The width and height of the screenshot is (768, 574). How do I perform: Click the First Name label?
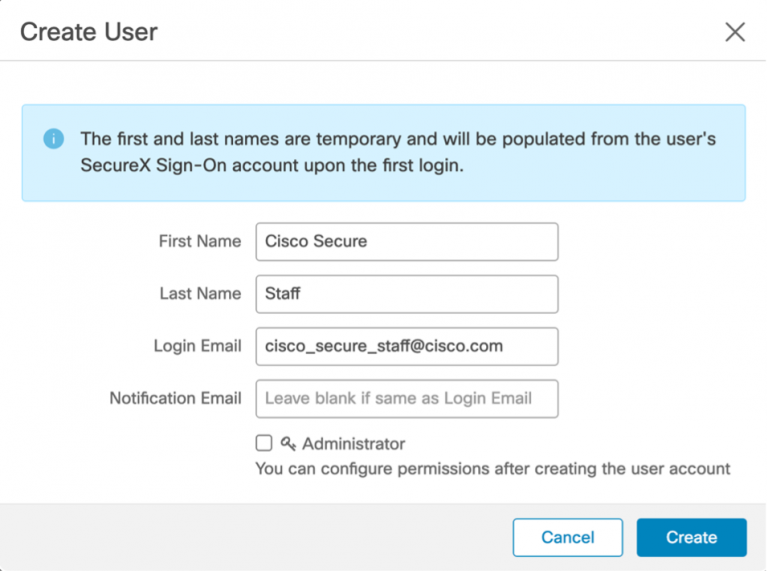coord(199,241)
